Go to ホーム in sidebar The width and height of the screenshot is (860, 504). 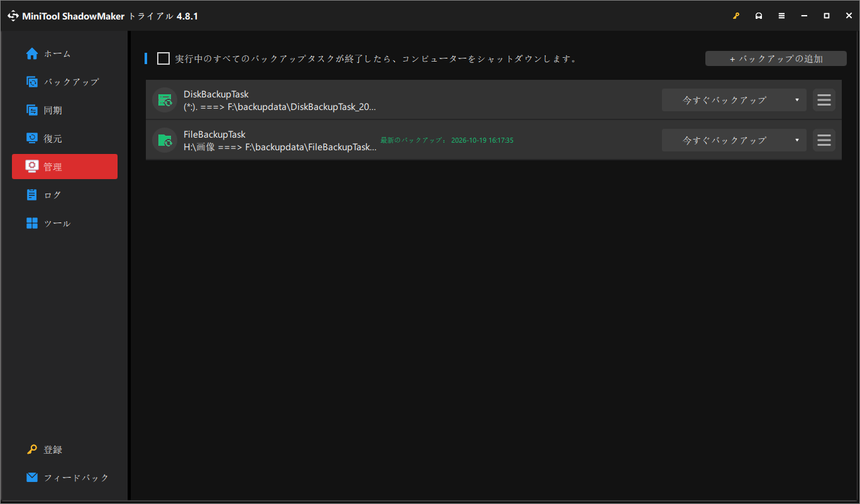[x=65, y=54]
